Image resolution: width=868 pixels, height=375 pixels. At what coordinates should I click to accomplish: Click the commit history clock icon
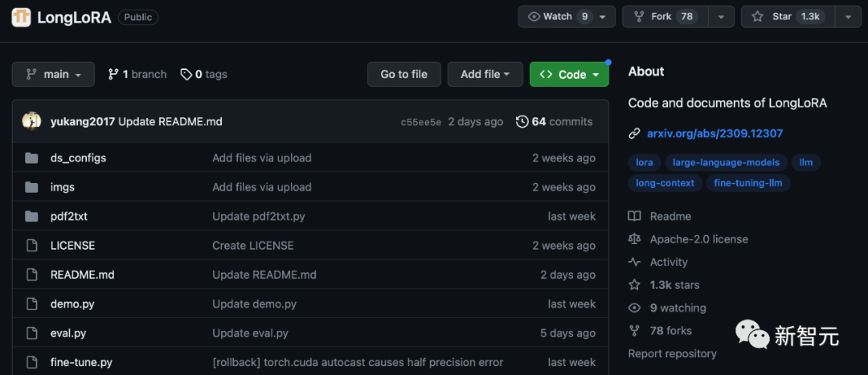coord(522,122)
